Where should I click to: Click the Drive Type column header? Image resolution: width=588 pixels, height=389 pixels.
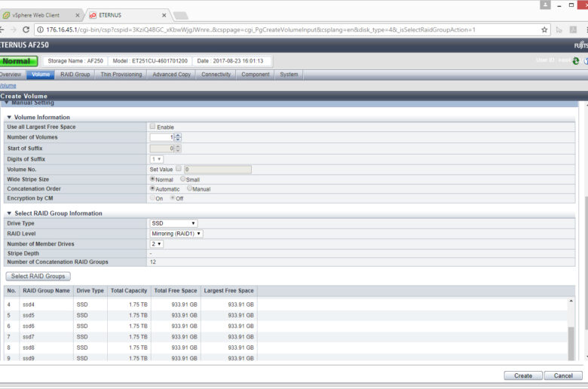coord(90,291)
